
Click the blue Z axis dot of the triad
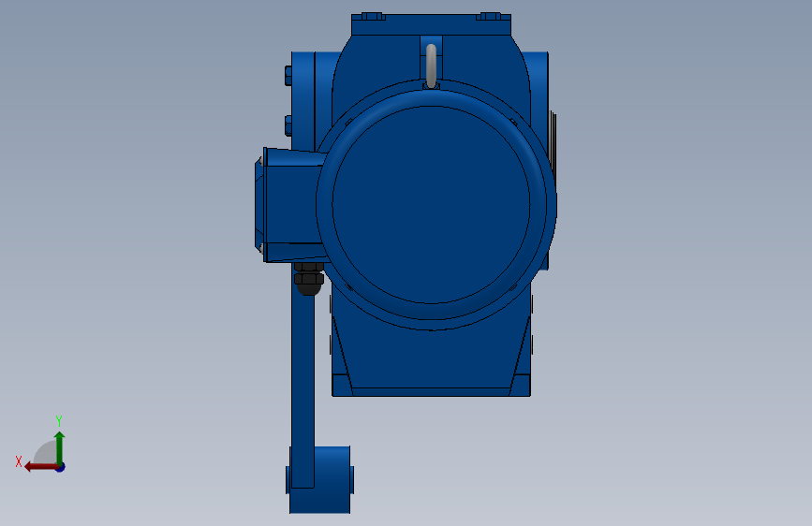pos(61,467)
